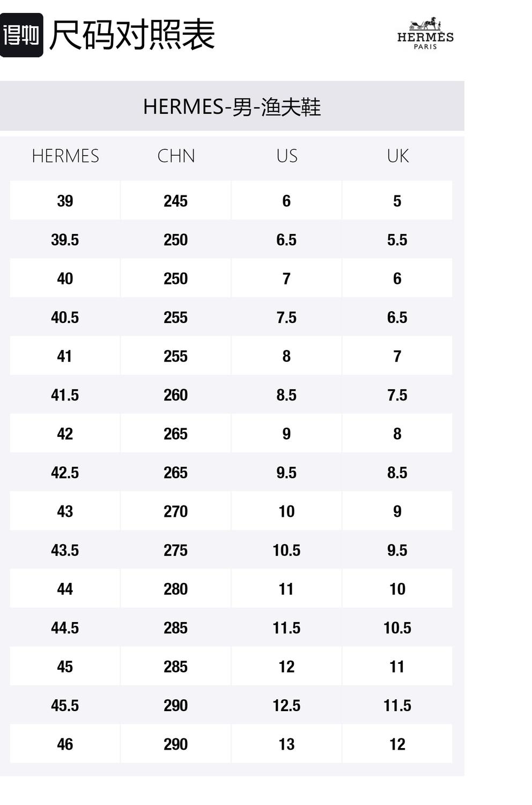
Task: Click the 得物 app logo icon
Action: pyautogui.click(x=21, y=35)
